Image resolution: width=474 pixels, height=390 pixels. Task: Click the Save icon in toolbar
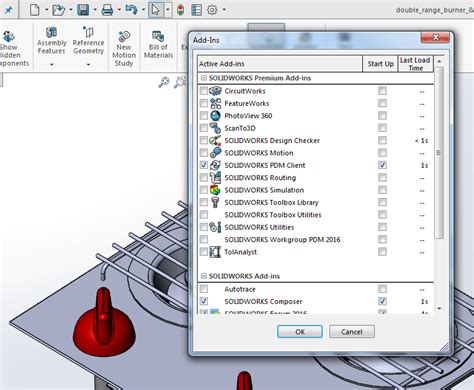pos(83,10)
